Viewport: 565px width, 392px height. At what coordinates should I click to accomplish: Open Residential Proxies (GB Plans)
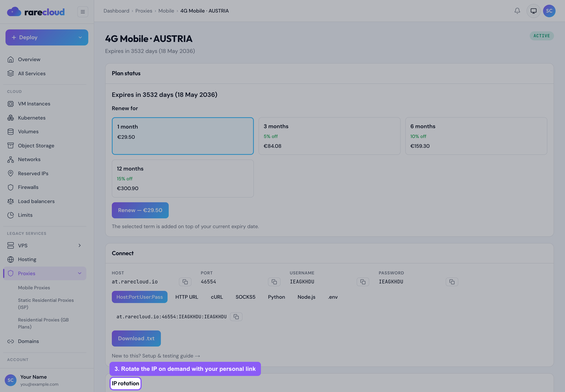pyautogui.click(x=43, y=323)
